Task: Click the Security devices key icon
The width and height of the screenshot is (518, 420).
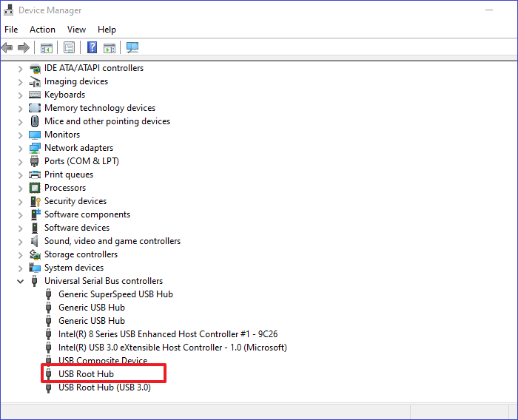Action: [35, 201]
